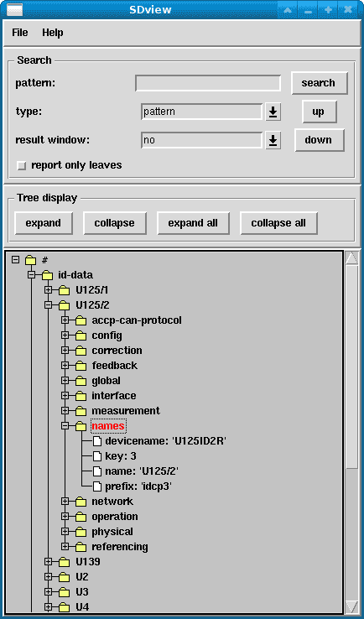Screen dimensions: 364x619
Task: Click the measurement folder icon
Action: click(x=81, y=411)
